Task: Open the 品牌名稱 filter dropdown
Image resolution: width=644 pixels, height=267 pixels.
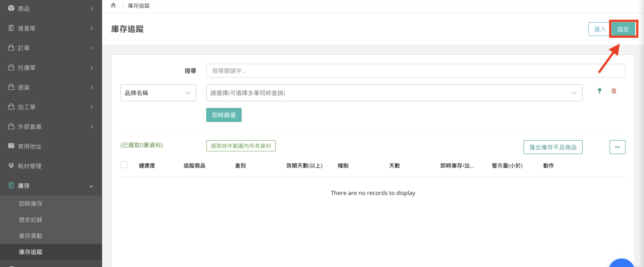Action: pos(158,93)
